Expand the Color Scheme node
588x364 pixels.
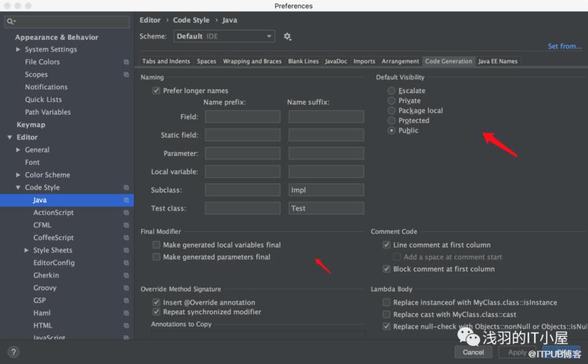[x=18, y=174]
